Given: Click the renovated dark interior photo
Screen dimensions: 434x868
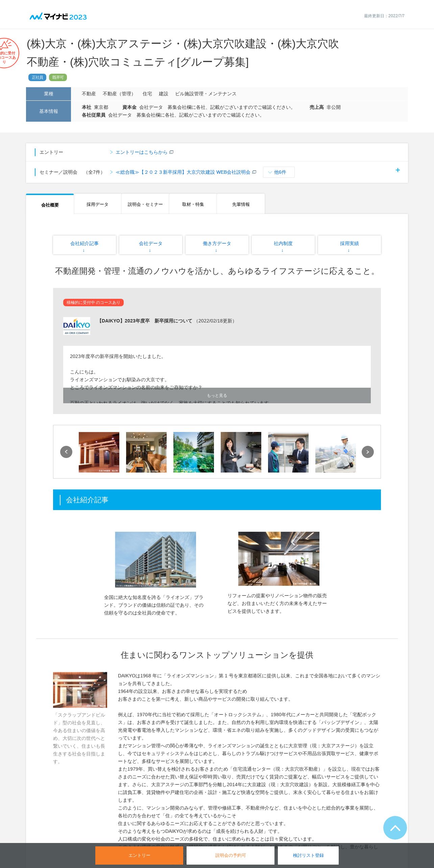Looking at the screenshot, I should (x=279, y=559).
